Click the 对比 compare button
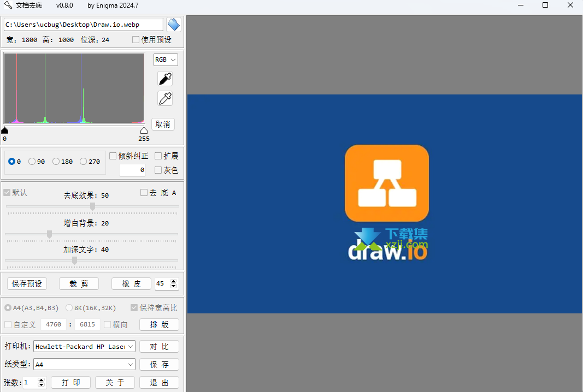This screenshot has height=392, width=583. pyautogui.click(x=159, y=347)
